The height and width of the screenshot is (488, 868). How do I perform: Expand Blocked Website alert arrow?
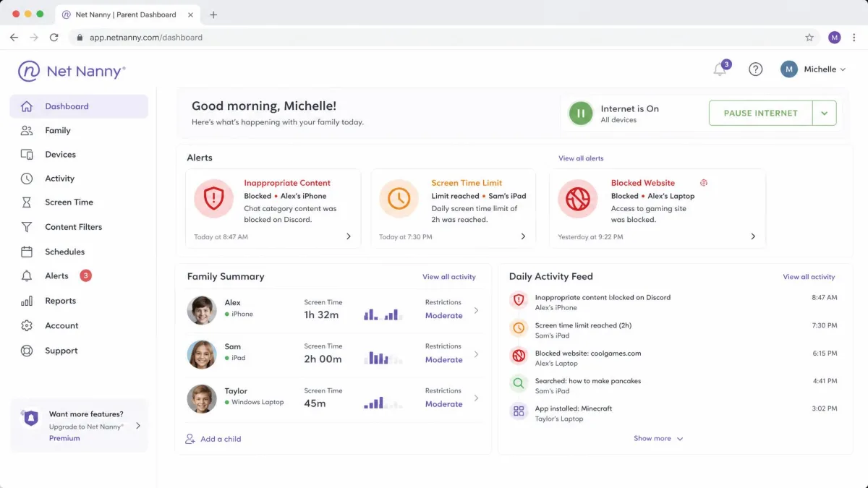coord(753,236)
